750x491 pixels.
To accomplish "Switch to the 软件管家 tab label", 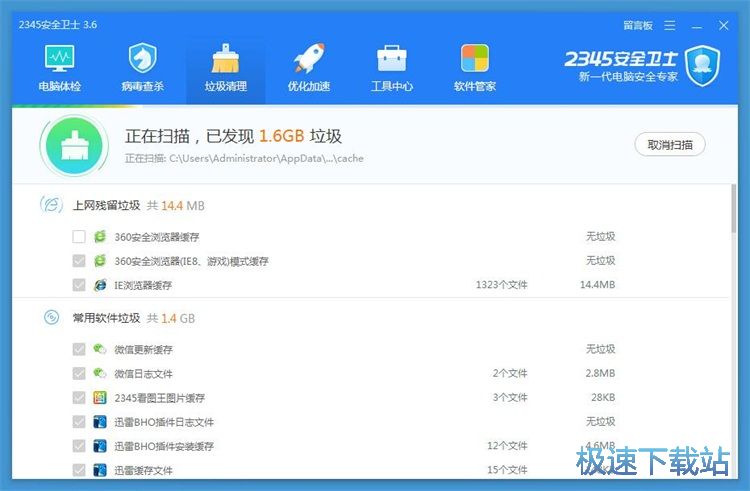I will click(475, 87).
